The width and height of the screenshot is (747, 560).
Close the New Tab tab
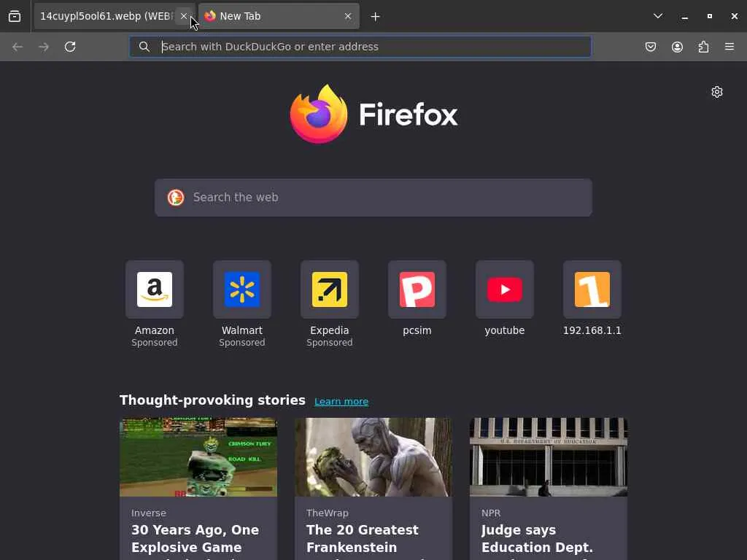(x=348, y=16)
